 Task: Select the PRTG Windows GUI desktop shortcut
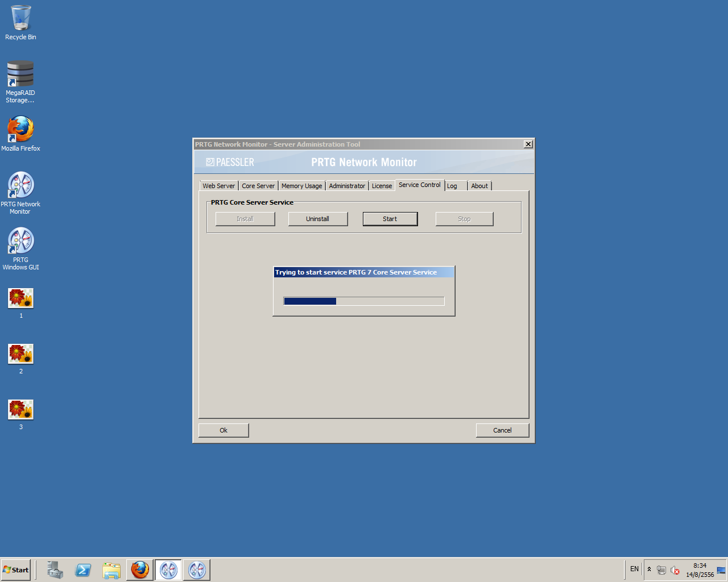pyautogui.click(x=20, y=248)
